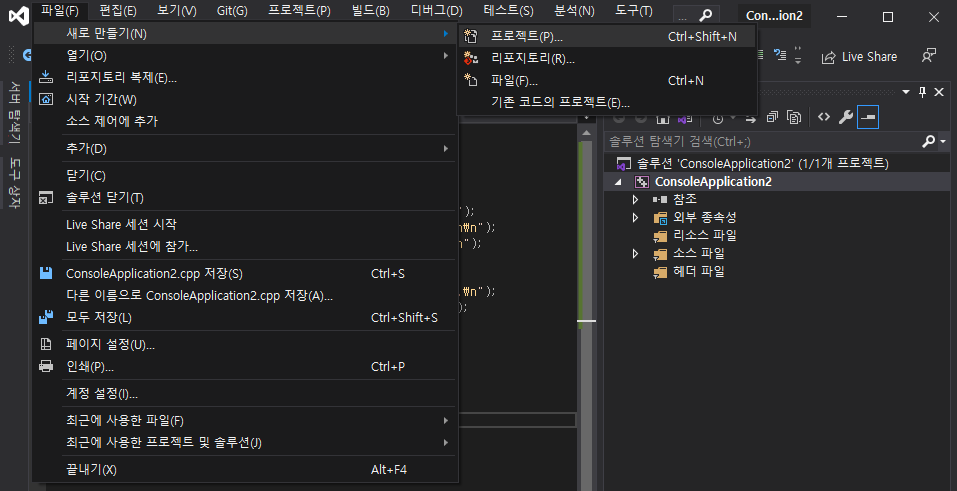This screenshot has height=491, width=957.
Task: Open the Git(G) menu
Action: click(x=232, y=11)
